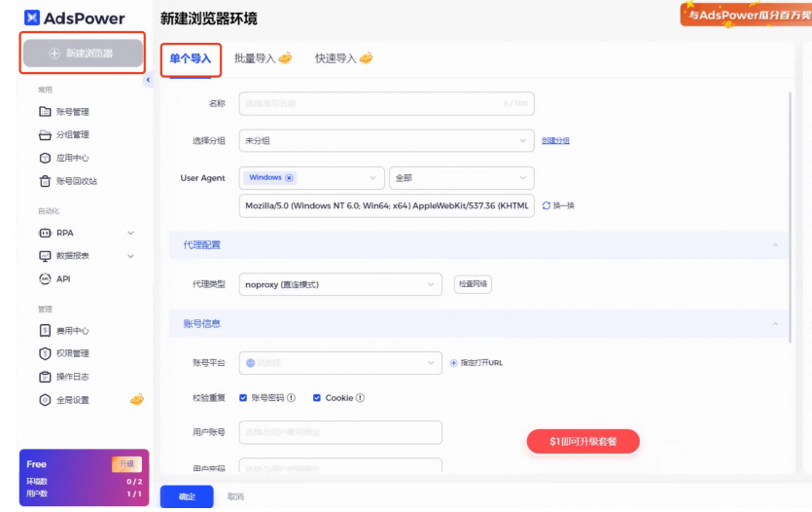The height and width of the screenshot is (512, 812).
Task: Click the AdsPower logo icon
Action: tap(31, 18)
